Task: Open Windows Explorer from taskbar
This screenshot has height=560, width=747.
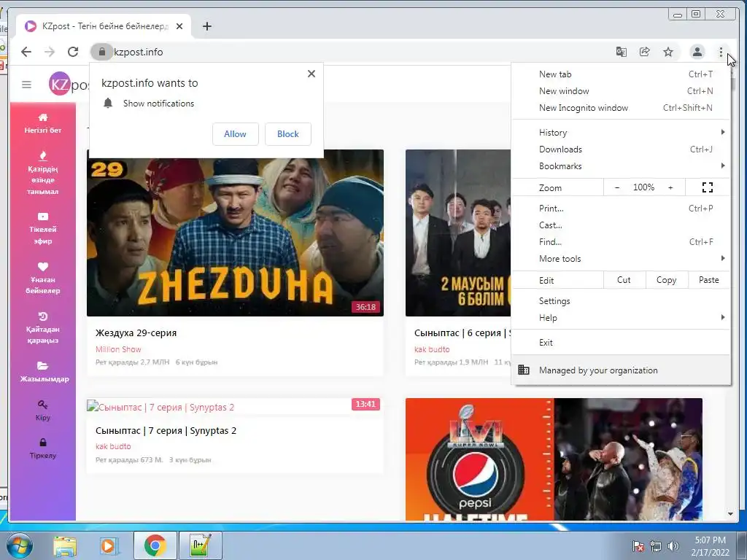Action: [x=65, y=546]
